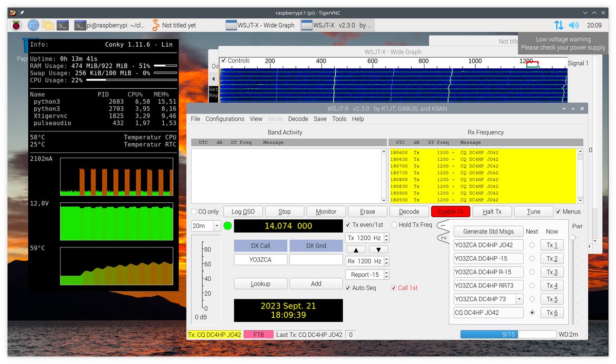Screen dimensions: 616x364
Task: Click the Stop button
Action: point(284,212)
